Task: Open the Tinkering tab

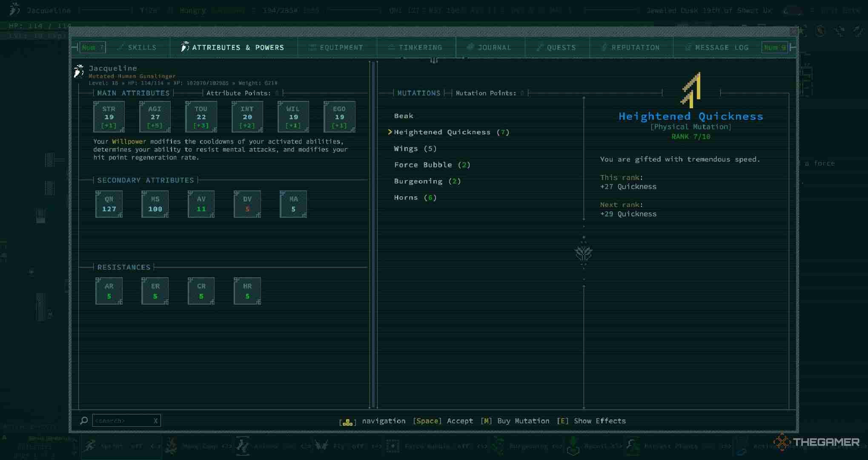Action: coord(416,47)
